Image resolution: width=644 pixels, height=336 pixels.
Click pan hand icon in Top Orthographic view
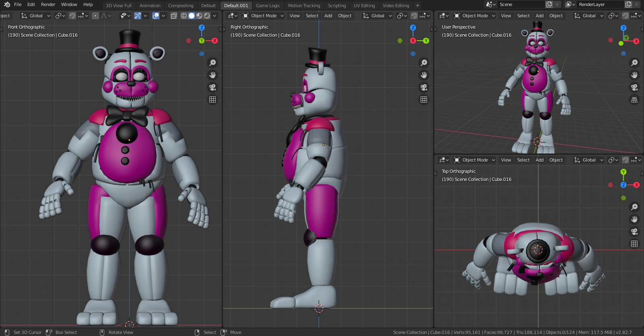[x=634, y=219]
